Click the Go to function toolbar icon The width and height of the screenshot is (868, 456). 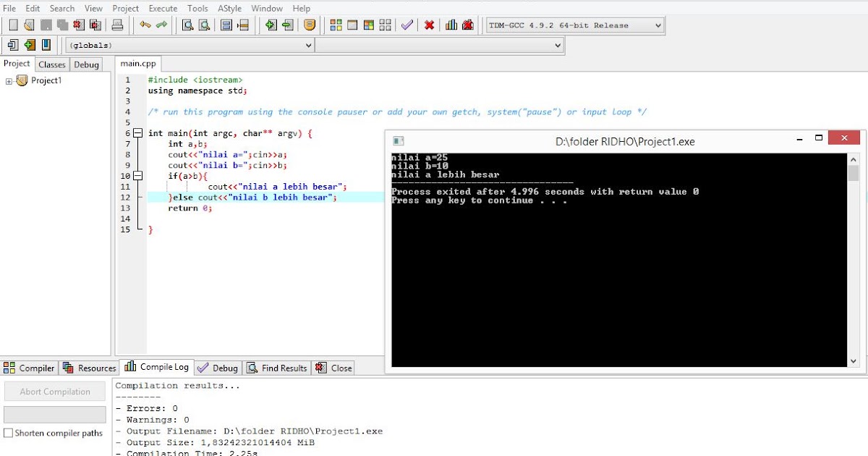pos(226,25)
